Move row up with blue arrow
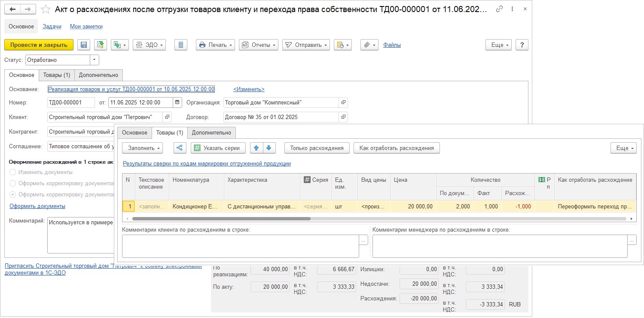644x318 pixels. (256, 148)
